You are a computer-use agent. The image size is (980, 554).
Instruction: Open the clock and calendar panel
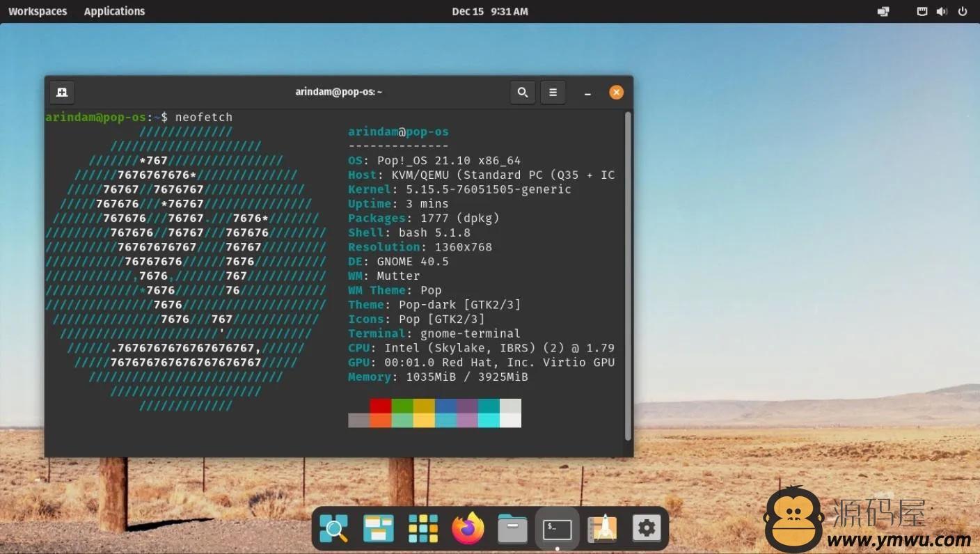pyautogui.click(x=490, y=11)
